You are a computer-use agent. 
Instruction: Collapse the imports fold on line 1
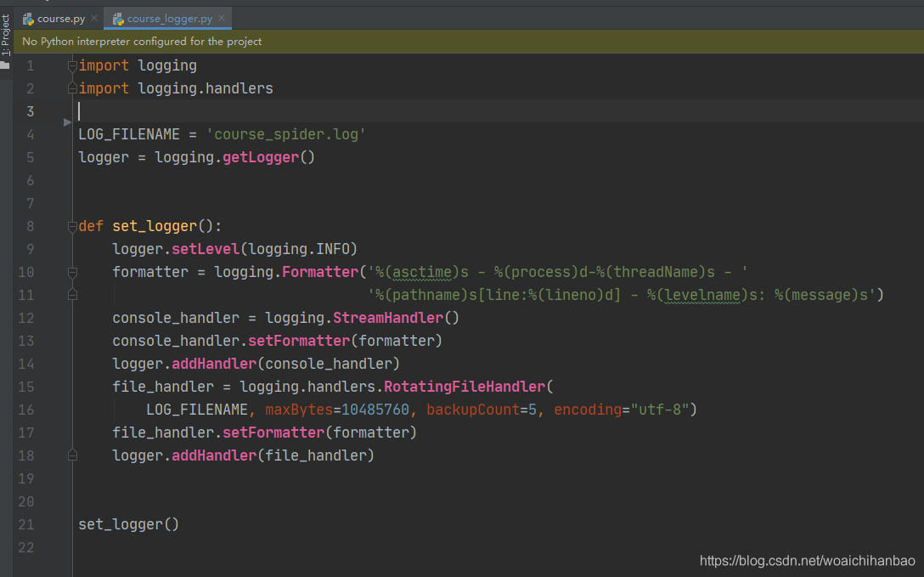tap(72, 66)
